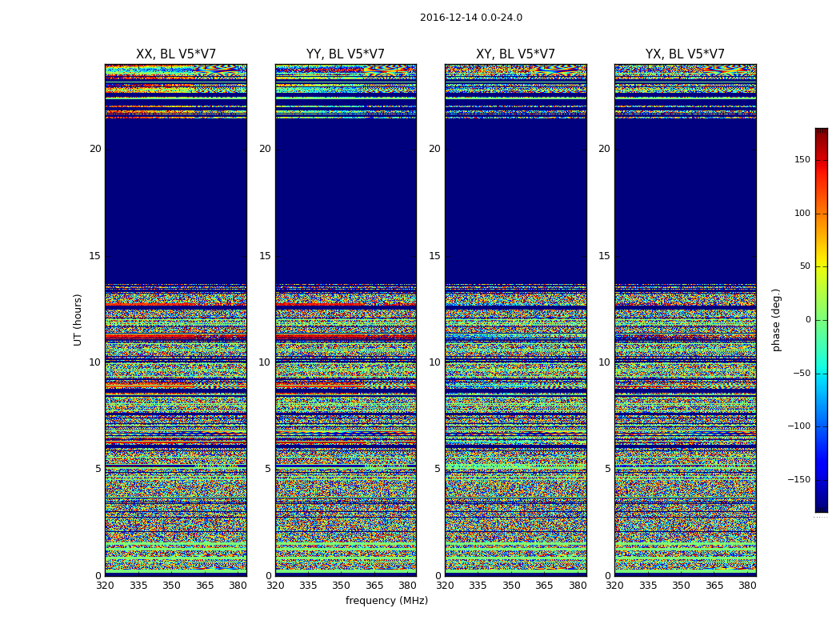Image resolution: width=840 pixels, height=640 pixels.
Task: Click the 'frequency (MHz)' axis label
Action: coord(386,600)
